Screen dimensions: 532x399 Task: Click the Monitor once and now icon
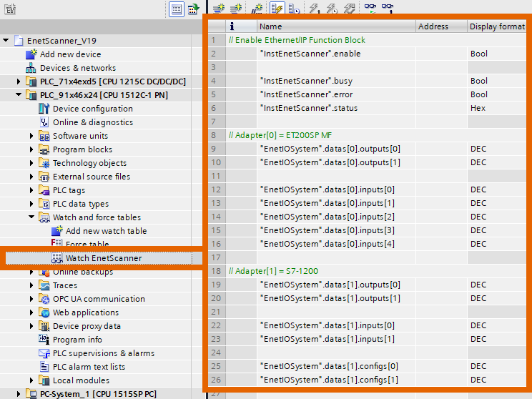[x=387, y=8]
